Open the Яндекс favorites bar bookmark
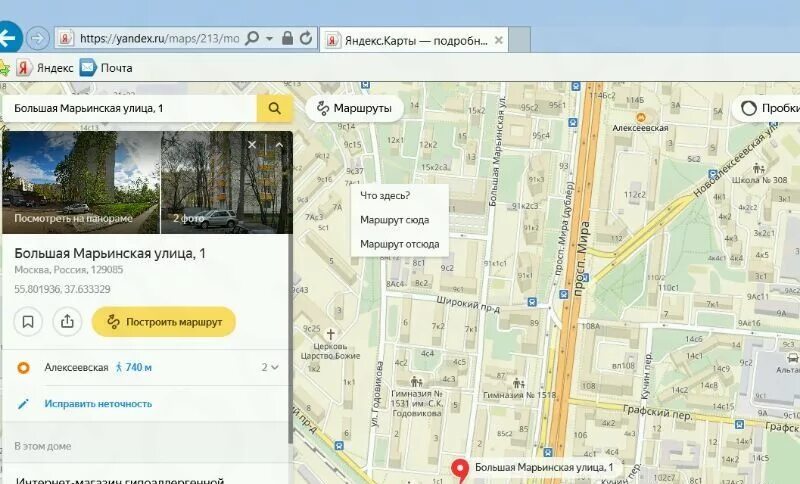Viewport: 800px width, 484px height. tap(45, 68)
